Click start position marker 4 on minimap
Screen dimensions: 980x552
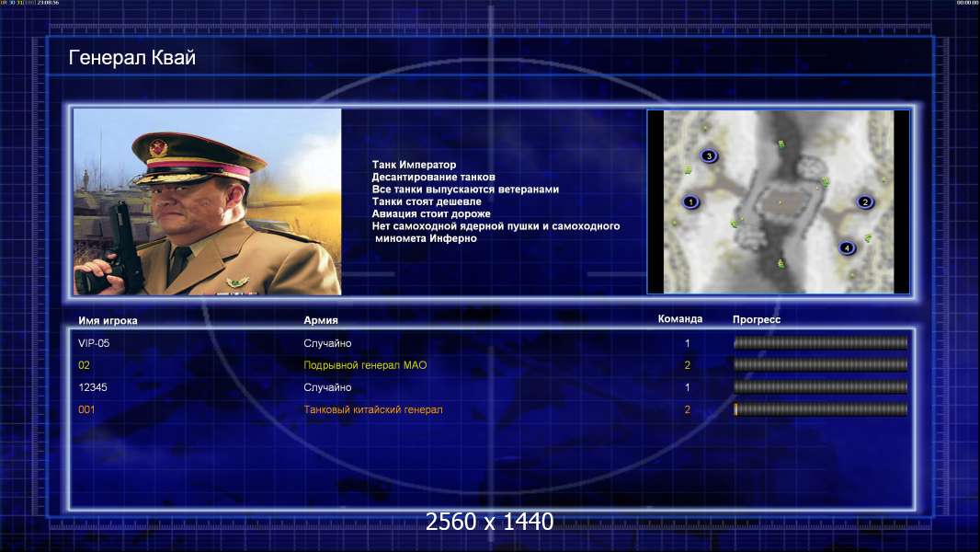tap(847, 248)
